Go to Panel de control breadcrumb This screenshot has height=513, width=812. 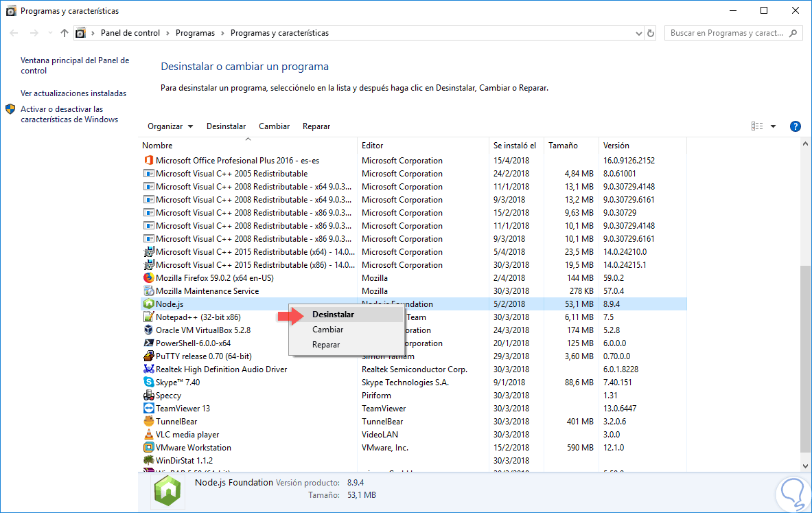tap(130, 33)
